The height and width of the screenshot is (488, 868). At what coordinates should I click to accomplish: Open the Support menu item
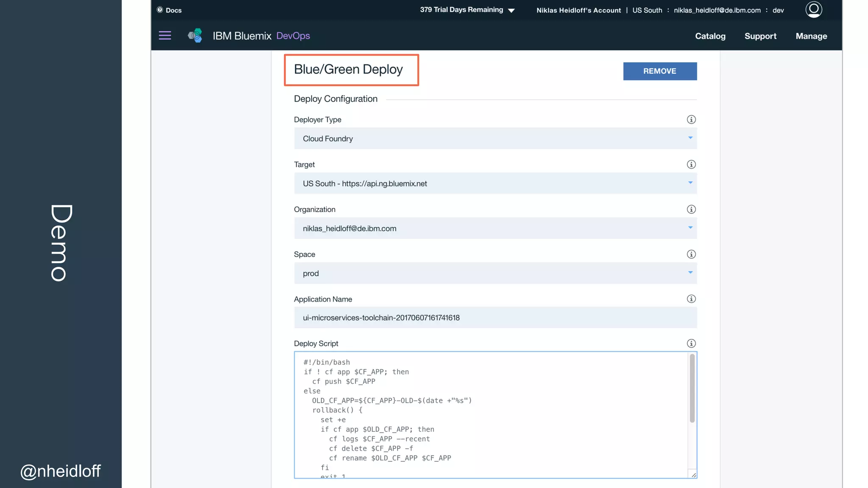coord(760,36)
